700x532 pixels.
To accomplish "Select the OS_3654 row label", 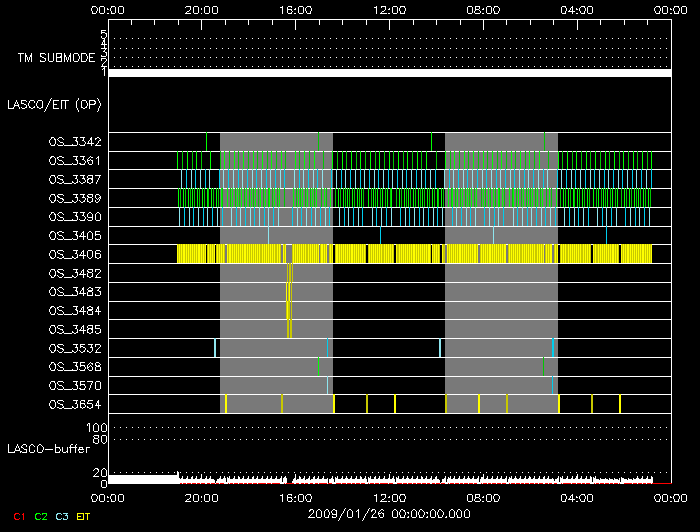I will [x=75, y=404].
